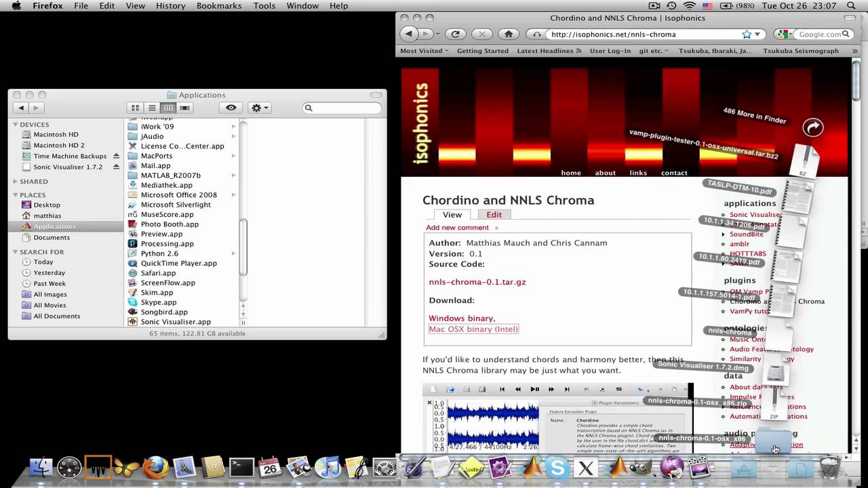
Task: Open the File menu
Action: [81, 5]
